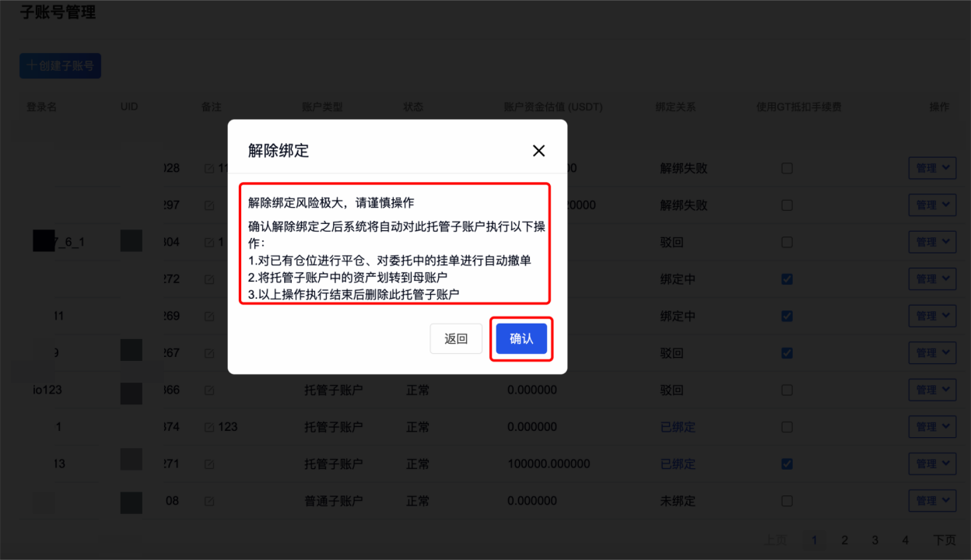
Task: Close the 解除绑定 dialog with X
Action: pos(538,151)
